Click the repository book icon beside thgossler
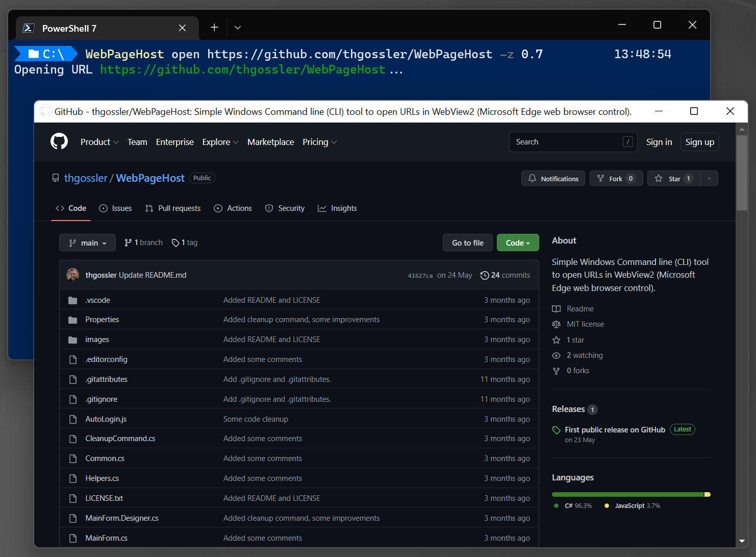Viewport: 756px width, 557px height. 56,178
